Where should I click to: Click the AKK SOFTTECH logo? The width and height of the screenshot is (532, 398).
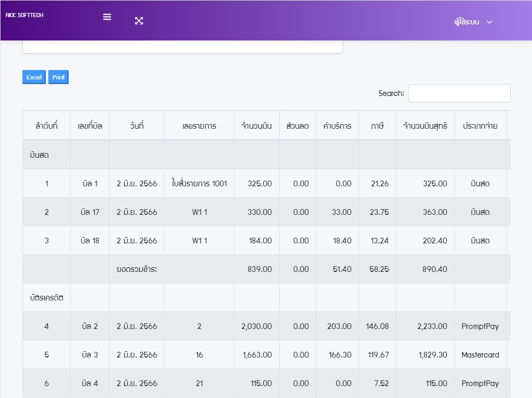tap(24, 16)
